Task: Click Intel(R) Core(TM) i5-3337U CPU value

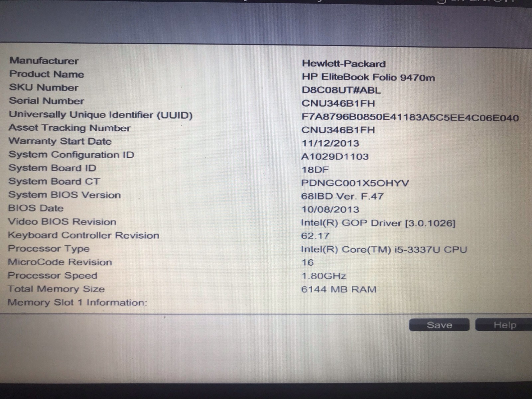Action: (384, 249)
